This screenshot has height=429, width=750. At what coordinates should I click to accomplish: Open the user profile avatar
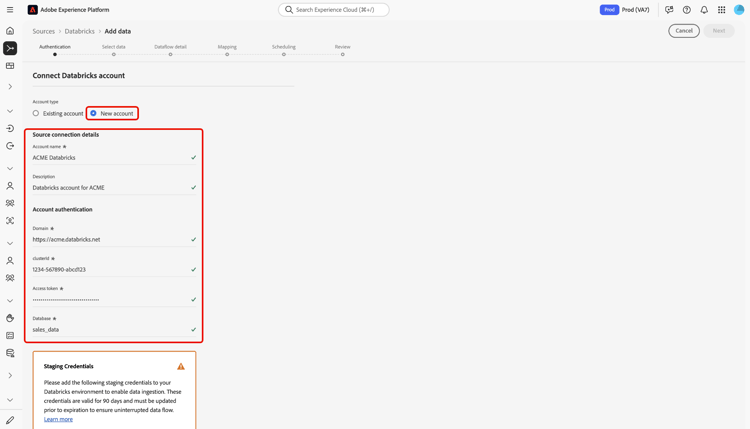(739, 10)
